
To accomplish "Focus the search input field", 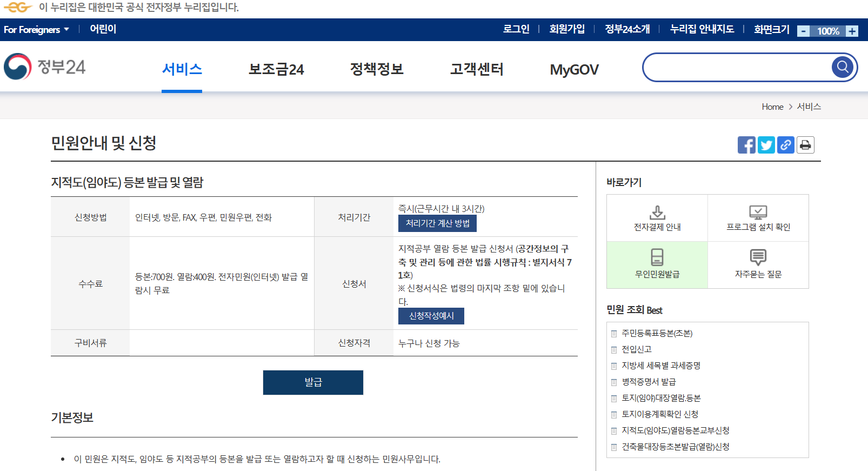I will (x=738, y=67).
